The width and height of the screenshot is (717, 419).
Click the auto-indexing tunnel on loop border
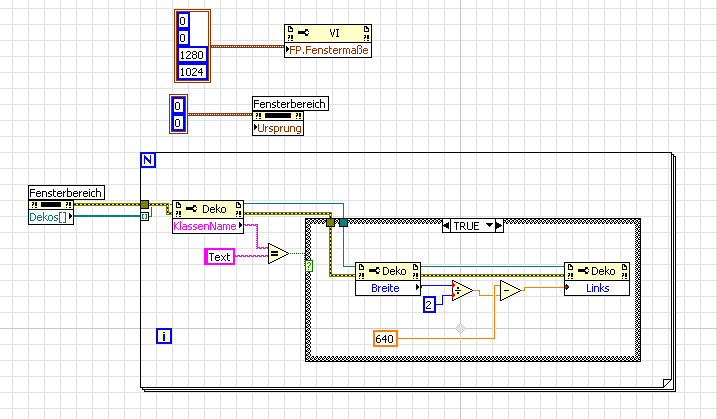tap(144, 216)
